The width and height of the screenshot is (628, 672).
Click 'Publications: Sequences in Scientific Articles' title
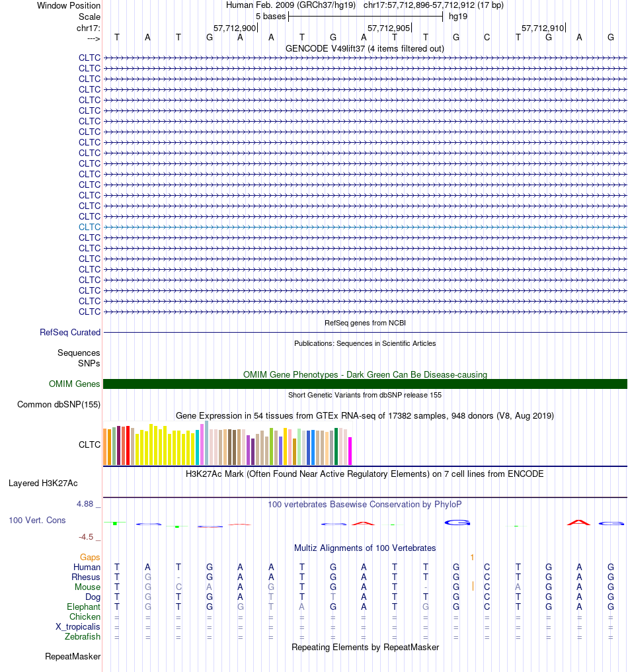(x=365, y=344)
